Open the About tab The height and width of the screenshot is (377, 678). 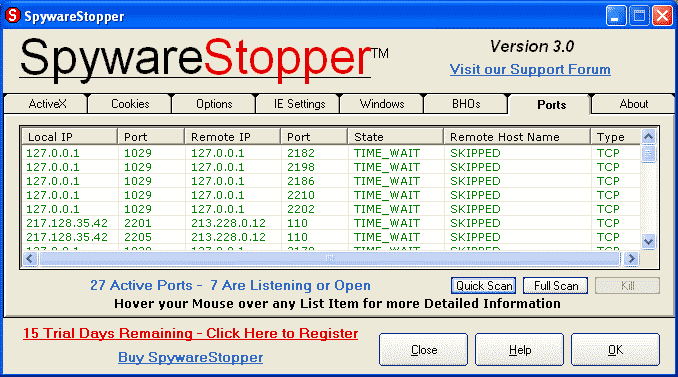click(633, 104)
